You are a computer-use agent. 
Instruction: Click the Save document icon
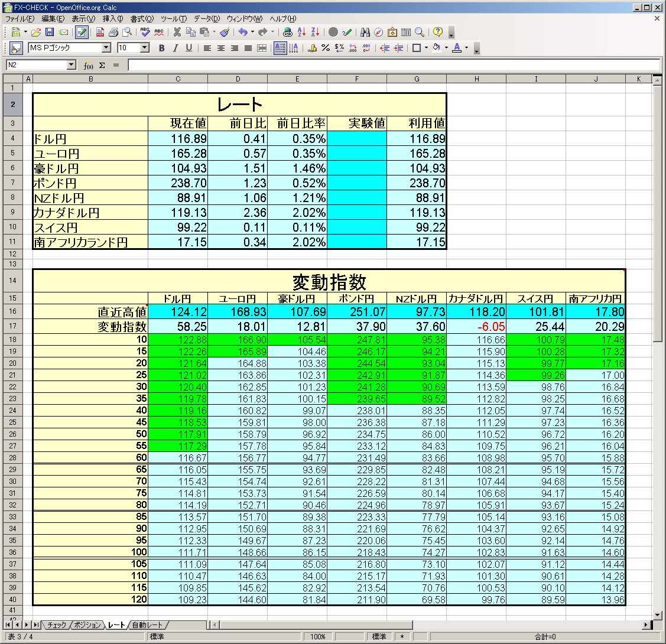coord(50,32)
